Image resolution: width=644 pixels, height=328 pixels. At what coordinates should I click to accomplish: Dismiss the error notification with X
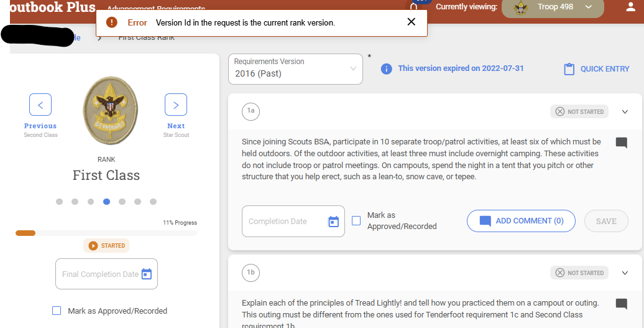click(411, 22)
